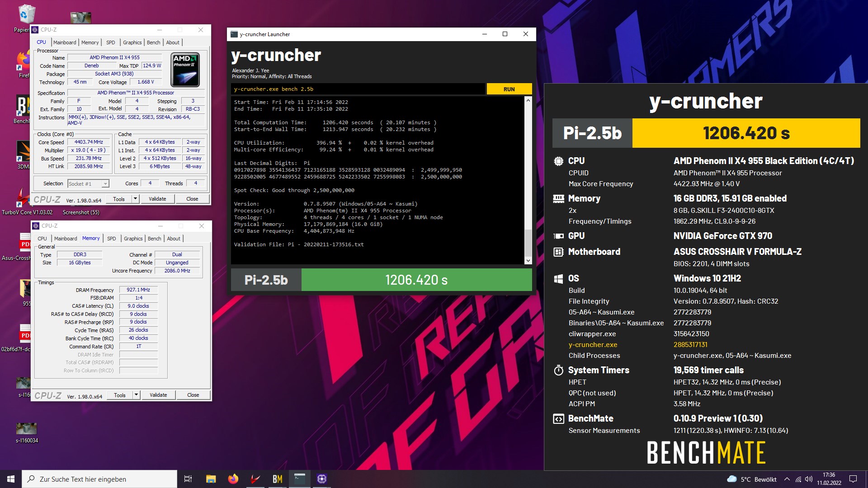Open the Socket #1 selection dropdown
Image resolution: width=868 pixels, height=488 pixels.
[x=88, y=183]
